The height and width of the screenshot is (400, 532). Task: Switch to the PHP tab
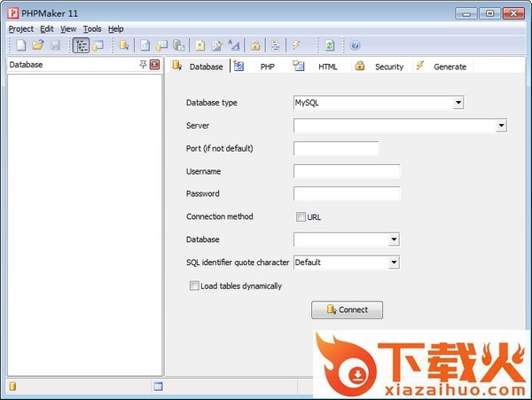click(260, 66)
